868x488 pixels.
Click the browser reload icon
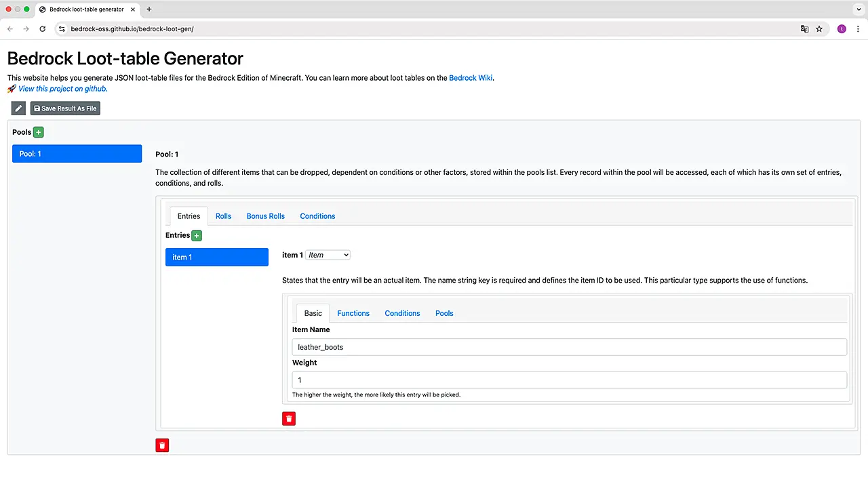tap(43, 29)
